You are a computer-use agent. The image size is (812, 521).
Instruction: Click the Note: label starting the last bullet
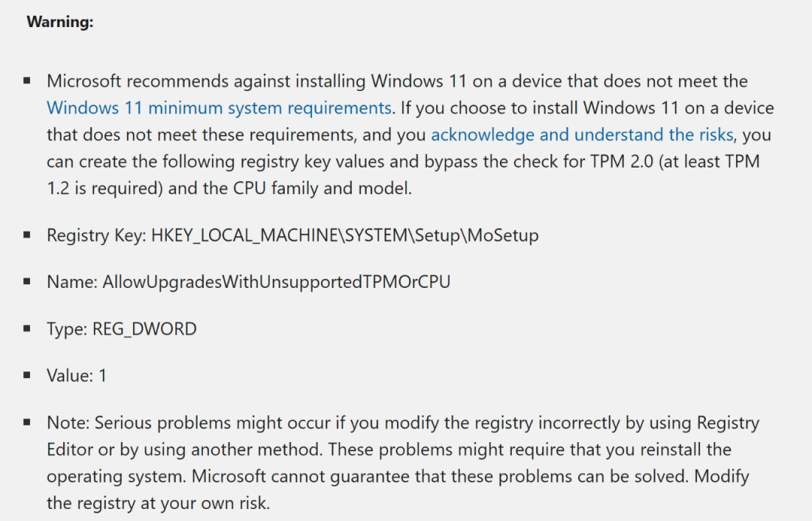coord(68,423)
